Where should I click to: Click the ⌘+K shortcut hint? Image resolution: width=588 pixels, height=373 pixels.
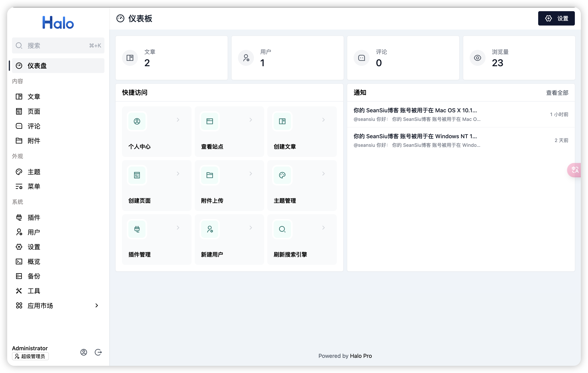point(95,45)
